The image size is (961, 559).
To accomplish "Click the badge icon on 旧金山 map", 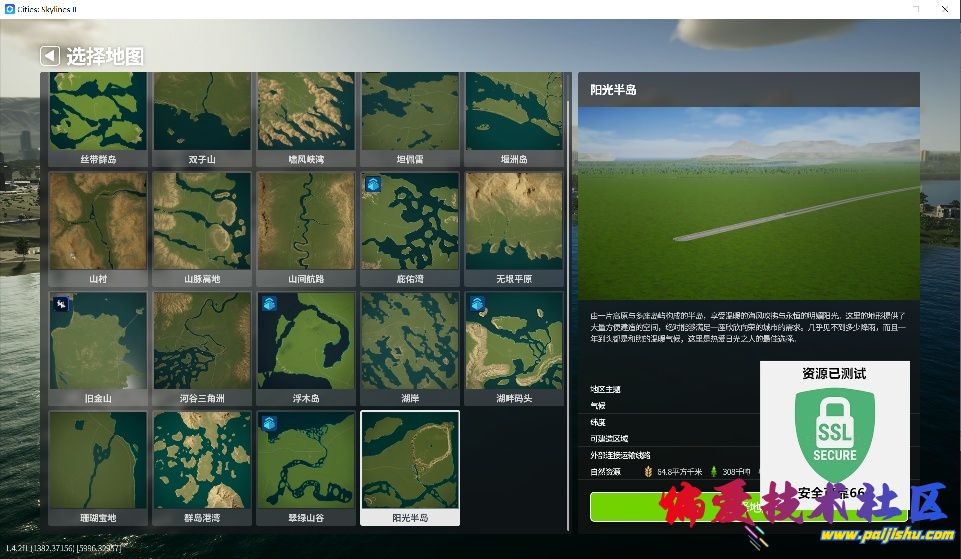I will click(61, 304).
